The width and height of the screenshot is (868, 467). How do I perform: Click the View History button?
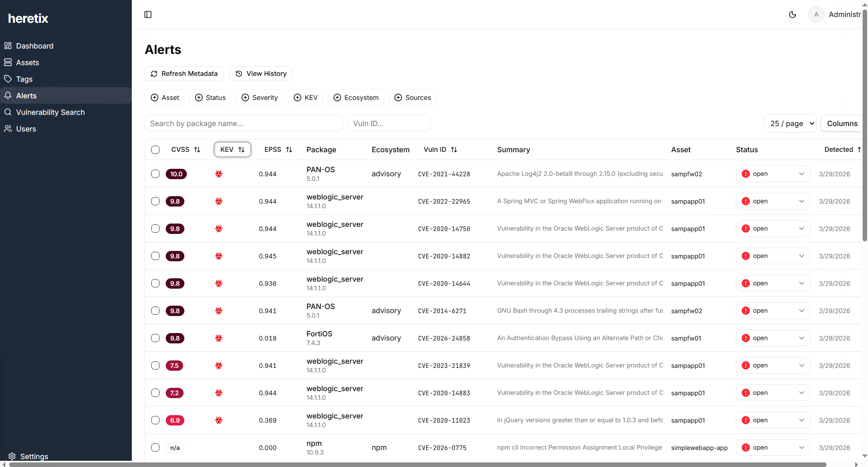tap(261, 73)
